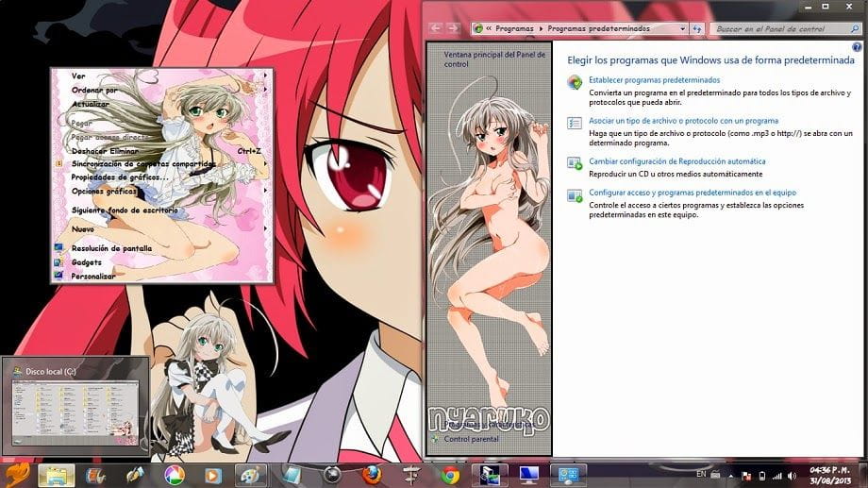Open Google Chrome from the taskbar
The height and width of the screenshot is (488, 868).
point(450,475)
